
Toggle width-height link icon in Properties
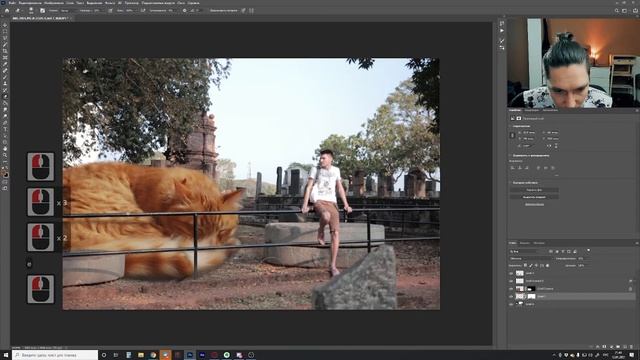[513, 135]
